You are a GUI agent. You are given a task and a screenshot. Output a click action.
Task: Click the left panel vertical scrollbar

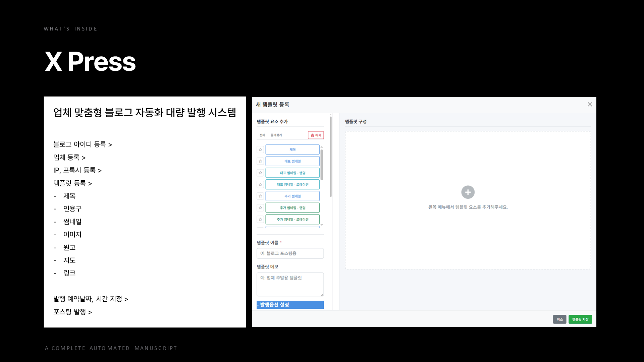click(331, 157)
